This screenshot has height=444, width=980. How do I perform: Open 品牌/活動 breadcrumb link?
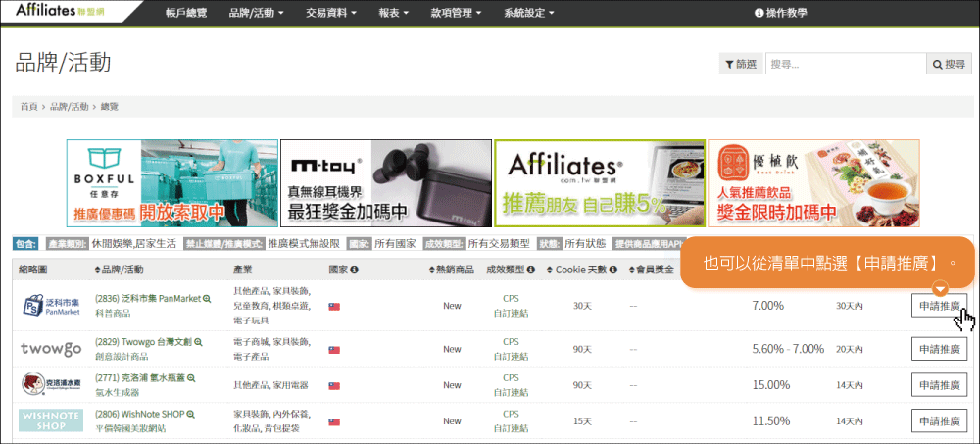click(69, 107)
